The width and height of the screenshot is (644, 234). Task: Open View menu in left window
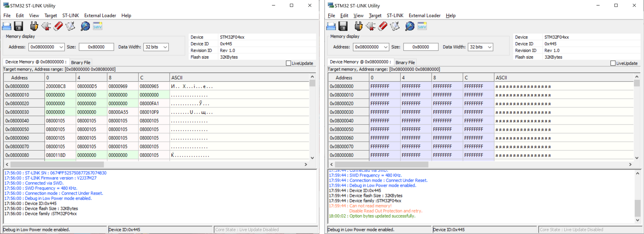click(x=34, y=15)
